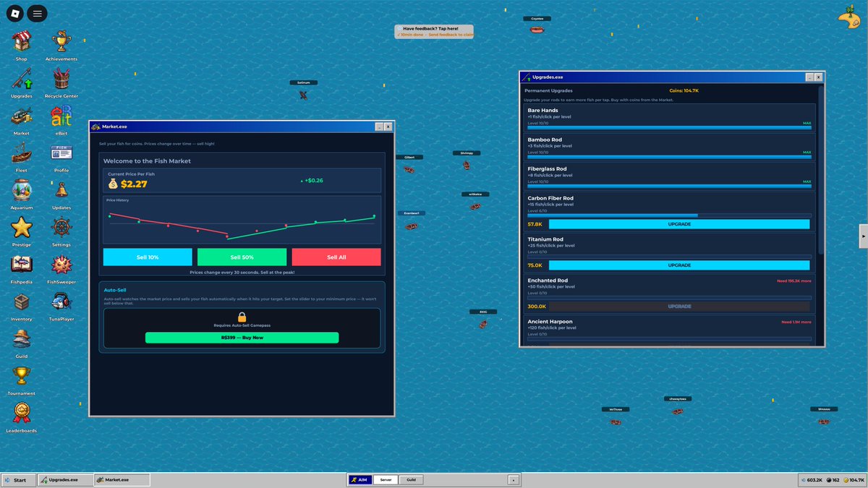The width and height of the screenshot is (868, 488).
Task: Upgrade the Titanium Rod
Action: (679, 265)
